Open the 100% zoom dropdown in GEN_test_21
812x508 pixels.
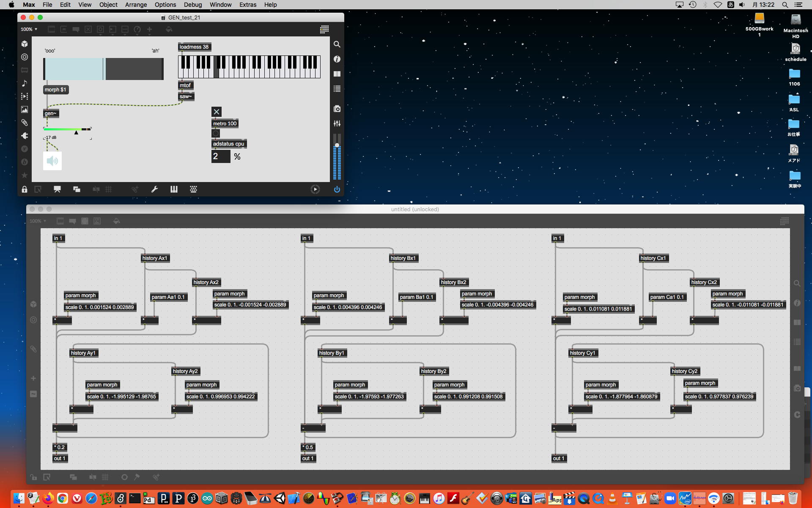pyautogui.click(x=29, y=29)
